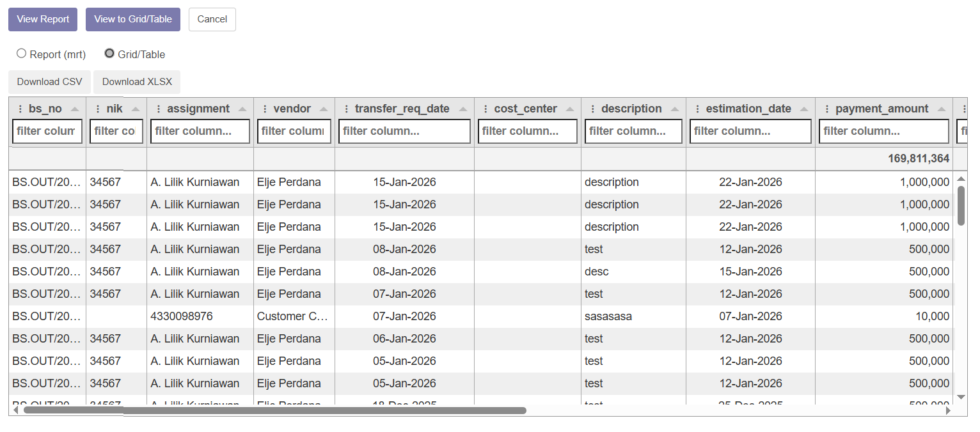Screen dimensions: 980x432
Task: Click the vendor column menu dots
Action: click(265, 109)
